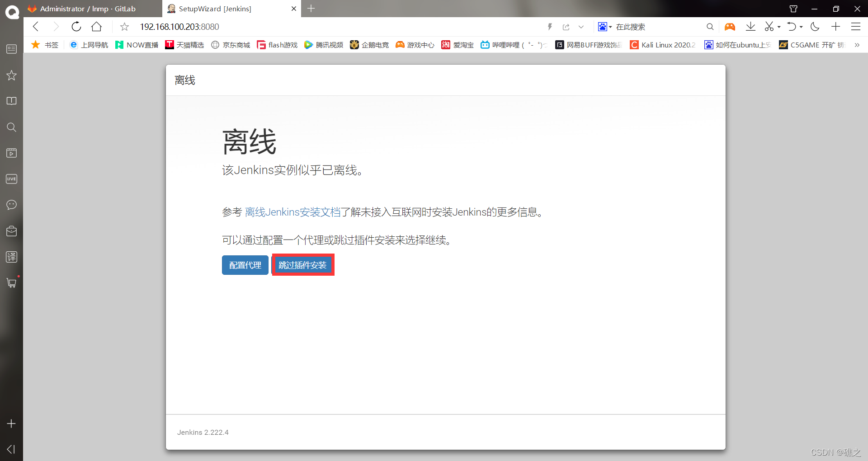Screen dimensions: 868x461
Task: Open the 爱淘宝 bookmark
Action: point(458,45)
